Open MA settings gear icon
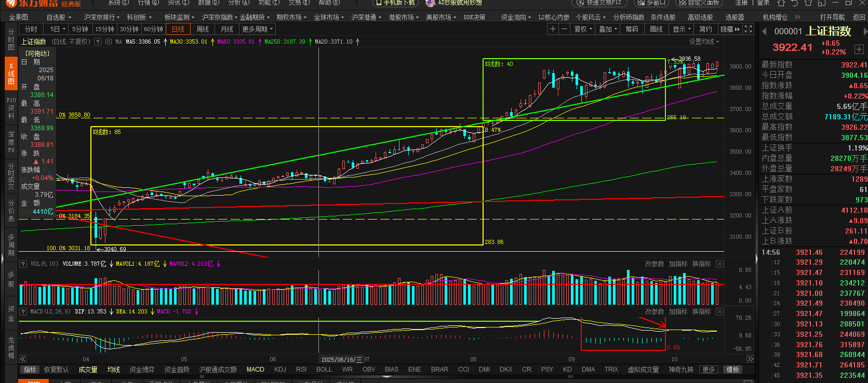 (x=108, y=42)
